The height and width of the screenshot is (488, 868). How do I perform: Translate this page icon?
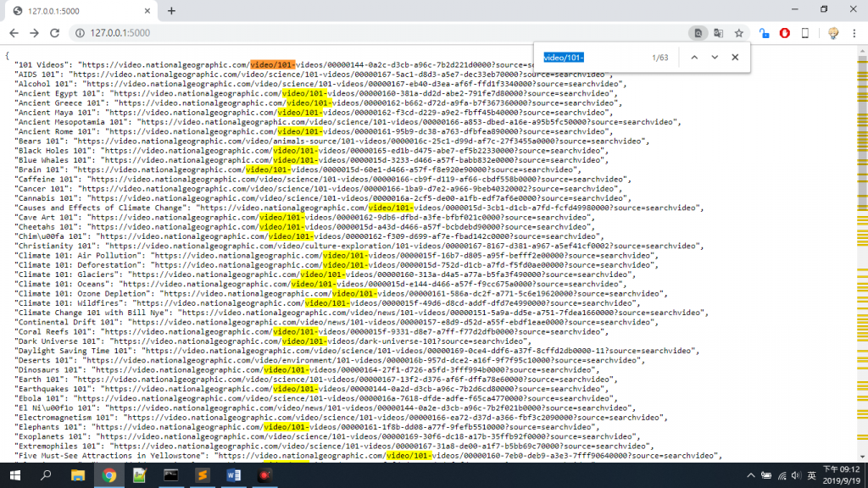point(719,33)
